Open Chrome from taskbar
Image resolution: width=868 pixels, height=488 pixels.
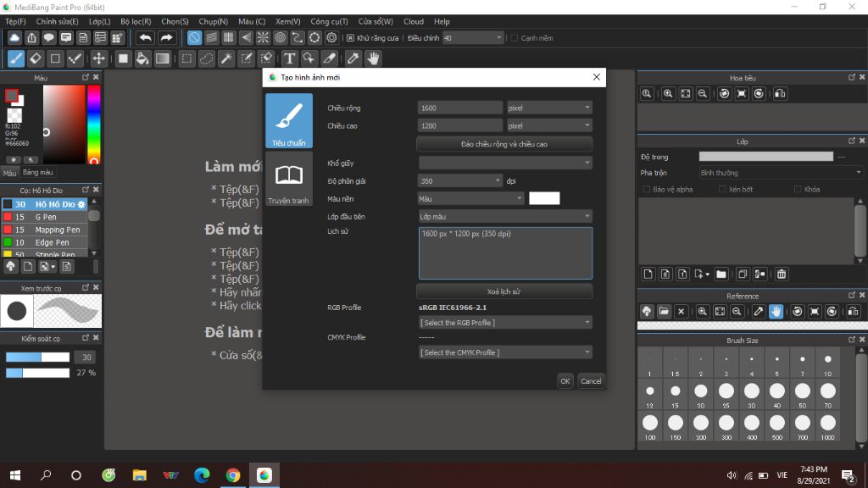coord(233,474)
